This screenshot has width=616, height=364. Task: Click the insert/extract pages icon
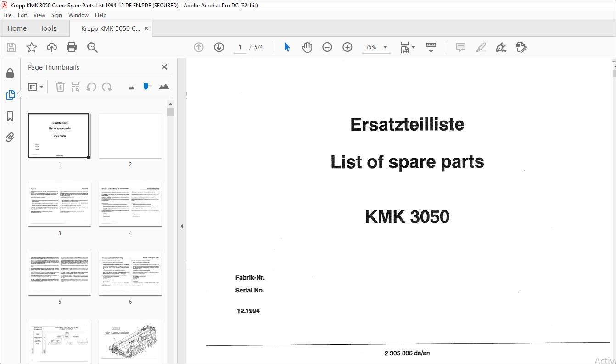(76, 87)
